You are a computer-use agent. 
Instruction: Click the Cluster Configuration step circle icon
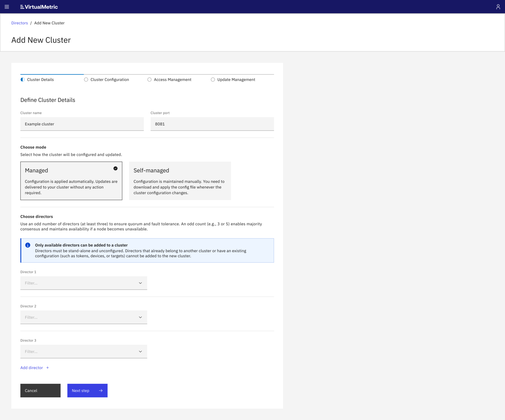tap(86, 80)
